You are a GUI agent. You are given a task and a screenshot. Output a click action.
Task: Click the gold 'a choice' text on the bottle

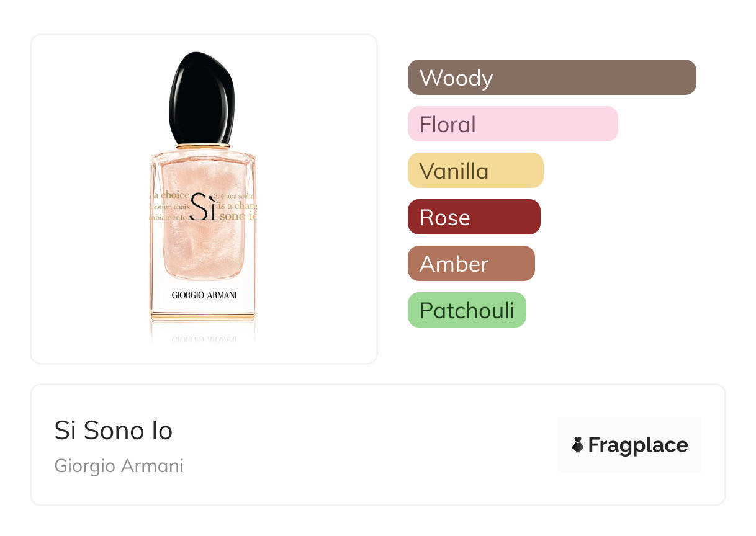169,195
